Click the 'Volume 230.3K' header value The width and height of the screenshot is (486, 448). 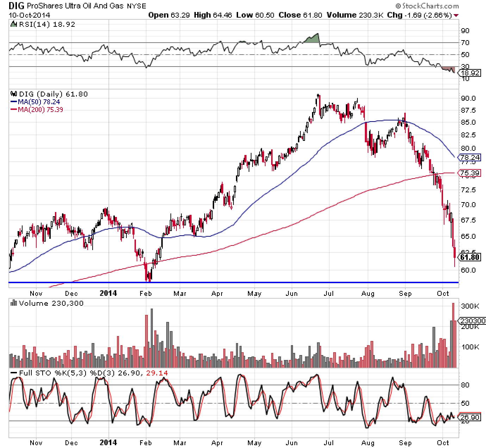point(355,15)
